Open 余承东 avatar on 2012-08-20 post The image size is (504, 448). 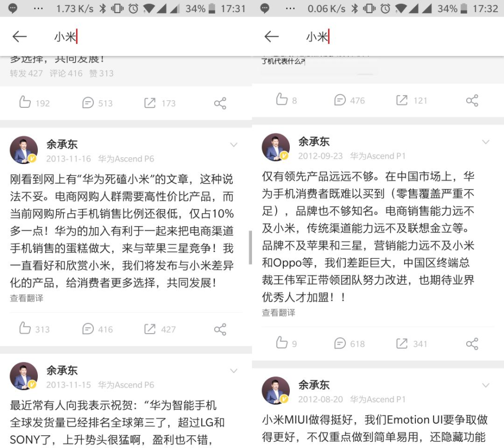tap(276, 390)
